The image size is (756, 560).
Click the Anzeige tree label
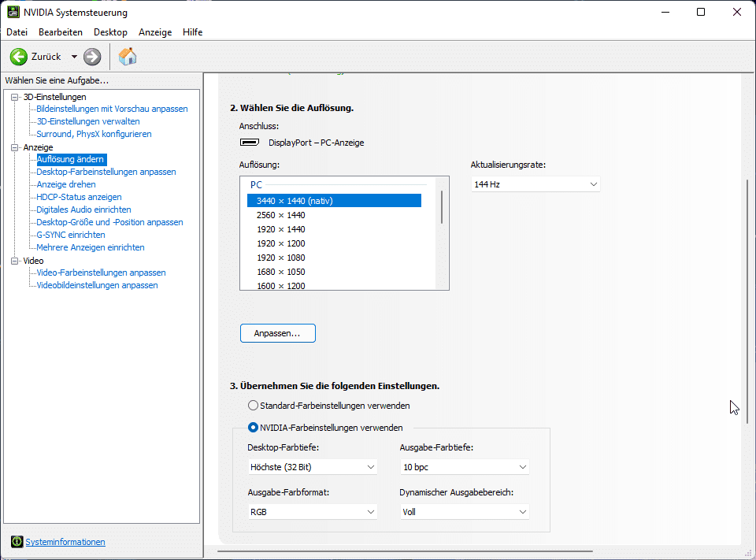(x=38, y=147)
